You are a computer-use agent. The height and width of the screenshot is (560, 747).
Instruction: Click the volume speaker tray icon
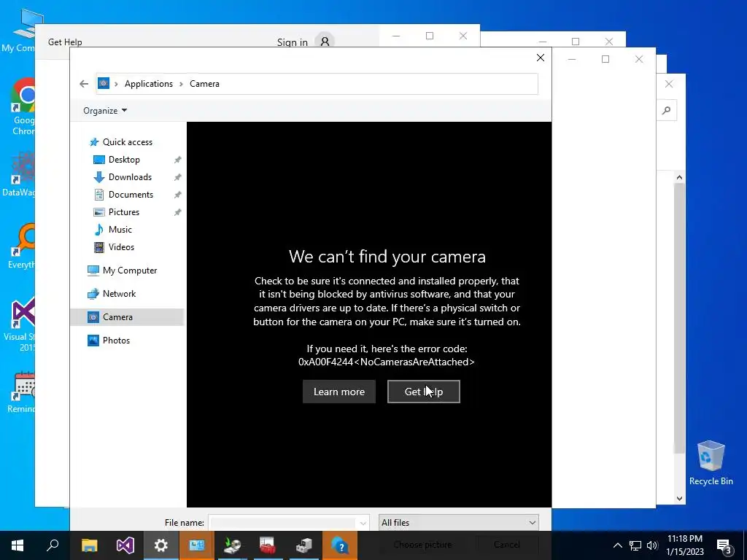point(652,545)
